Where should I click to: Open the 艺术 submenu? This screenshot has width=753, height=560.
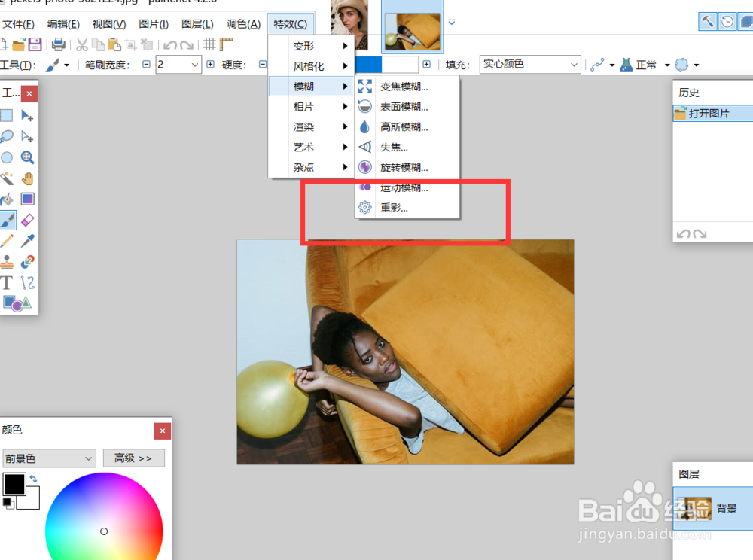[x=311, y=147]
